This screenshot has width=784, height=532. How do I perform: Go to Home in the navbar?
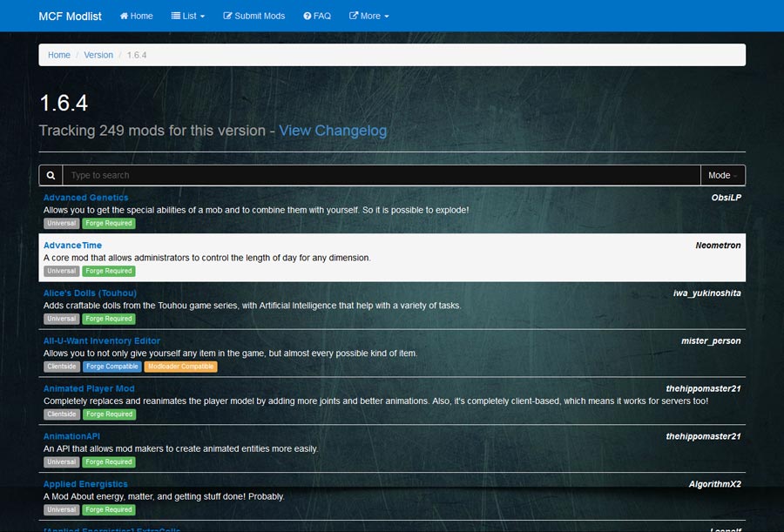pyautogui.click(x=137, y=16)
